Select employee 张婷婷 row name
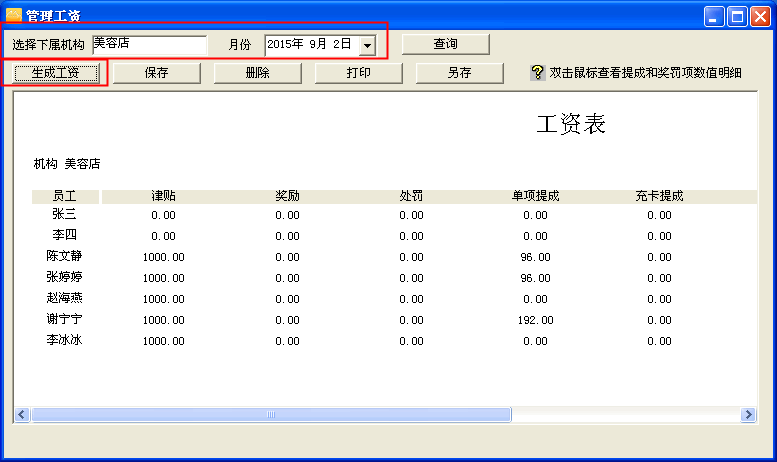 click(x=64, y=277)
